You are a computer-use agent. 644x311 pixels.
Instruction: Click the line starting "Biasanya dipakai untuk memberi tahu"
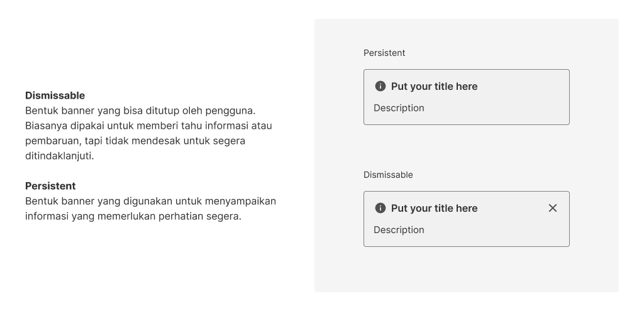pos(148,126)
